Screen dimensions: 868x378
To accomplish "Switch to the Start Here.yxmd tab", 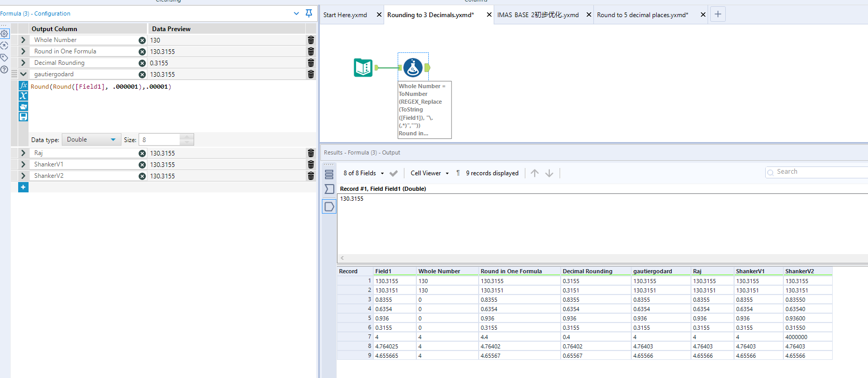I will (345, 15).
